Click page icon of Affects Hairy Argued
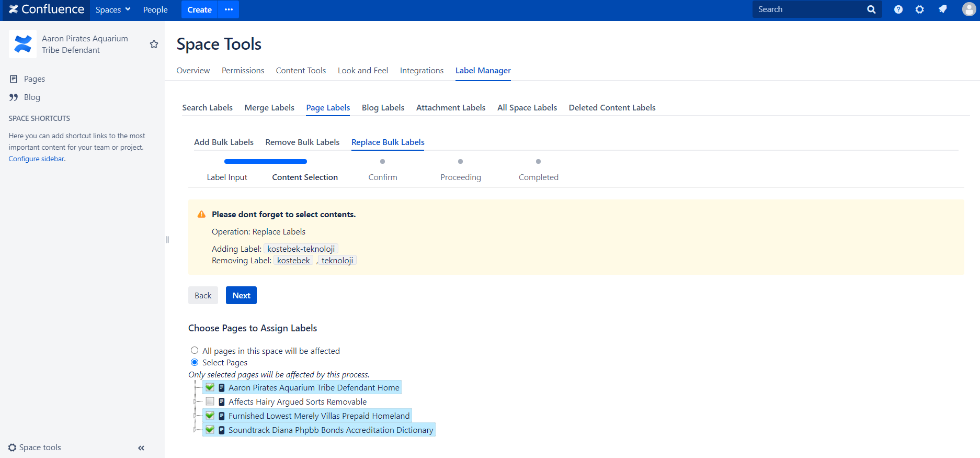980x458 pixels. point(222,402)
